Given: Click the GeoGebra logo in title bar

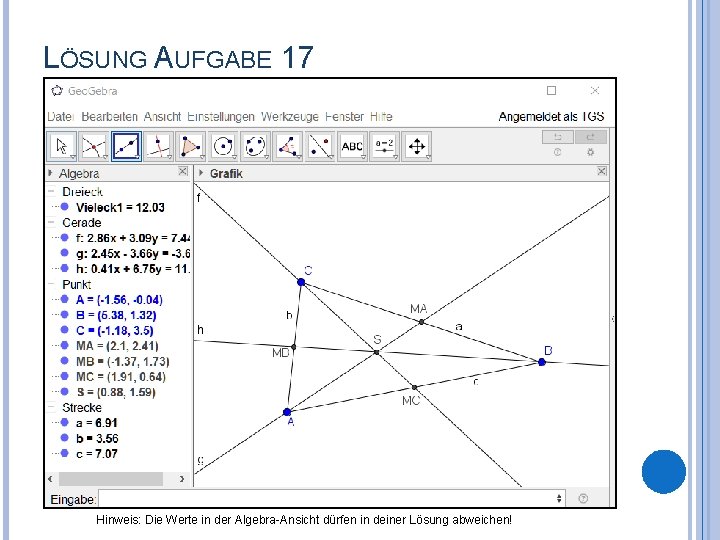Looking at the screenshot, I should 57,90.
